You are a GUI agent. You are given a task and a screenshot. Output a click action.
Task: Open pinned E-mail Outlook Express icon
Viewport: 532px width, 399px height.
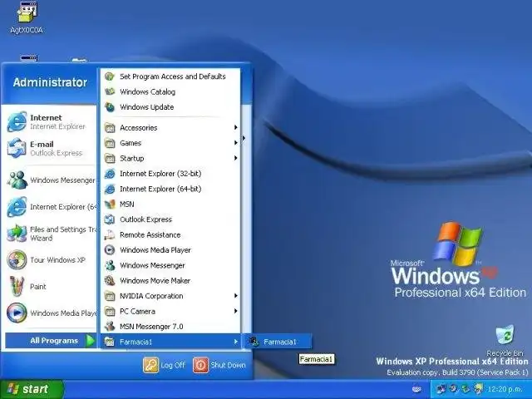tap(17, 148)
